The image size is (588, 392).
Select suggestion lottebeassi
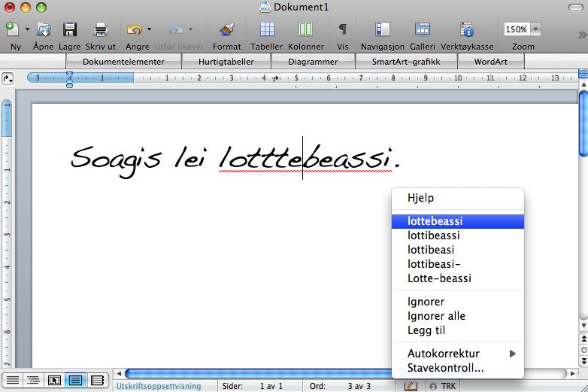[457, 221]
